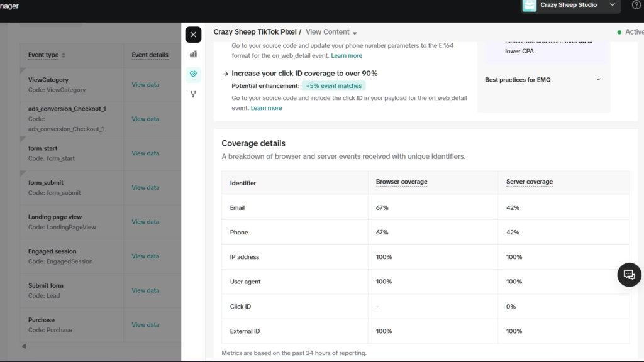The width and height of the screenshot is (644, 362).
Task: Open the floating chat support icon
Action: point(629,275)
